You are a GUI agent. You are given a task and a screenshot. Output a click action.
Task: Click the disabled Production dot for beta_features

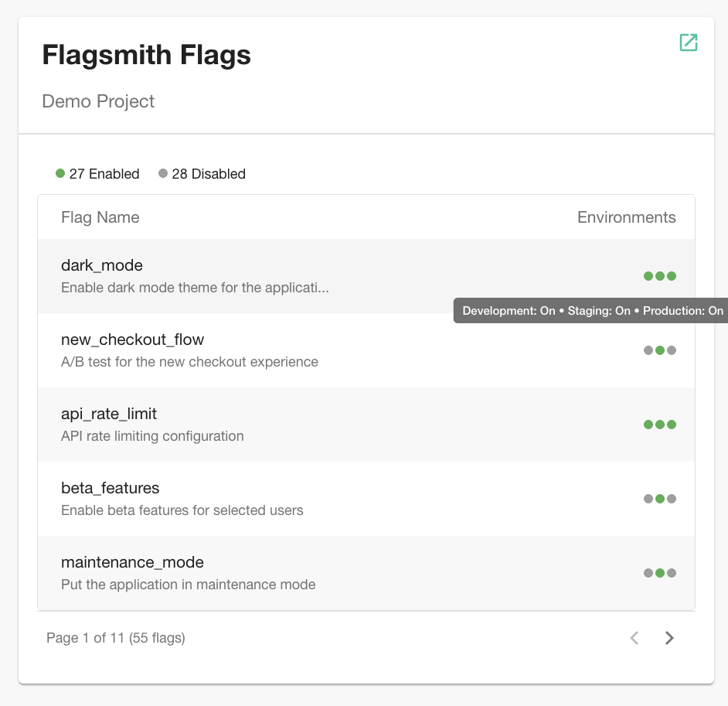point(671,498)
